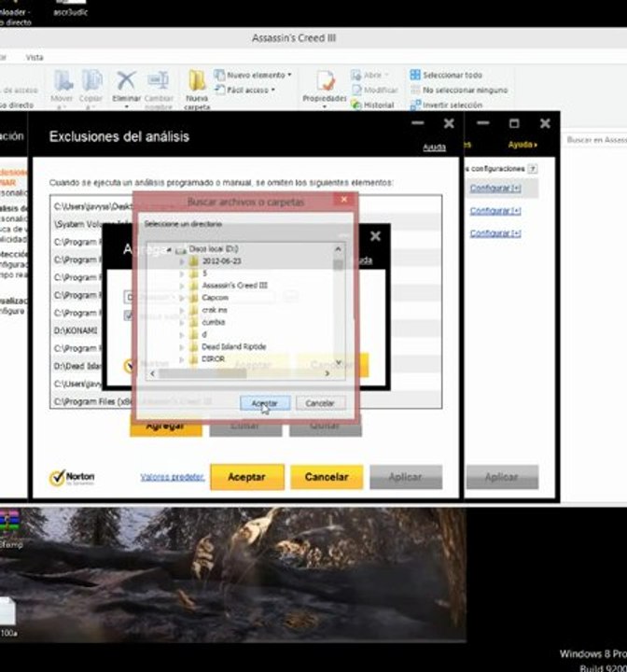Click the Copiar a icon in ribbon

[91, 80]
